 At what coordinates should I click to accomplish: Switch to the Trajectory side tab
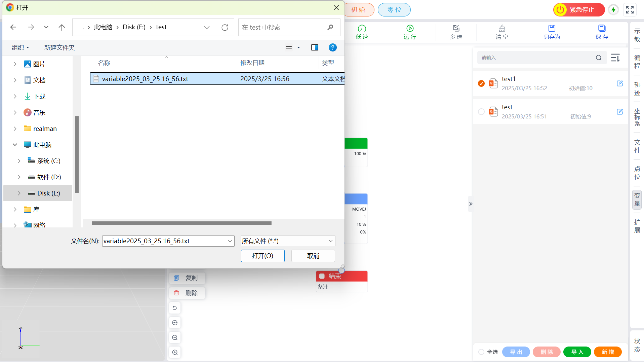tap(637, 89)
